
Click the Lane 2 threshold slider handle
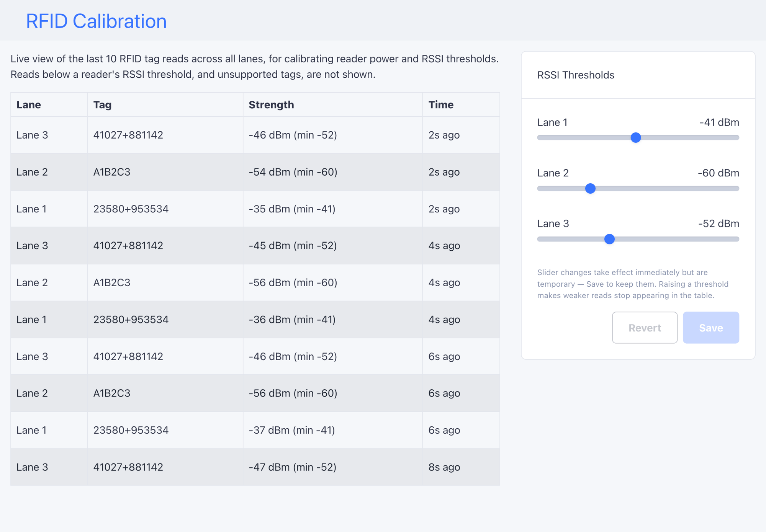[x=590, y=188]
